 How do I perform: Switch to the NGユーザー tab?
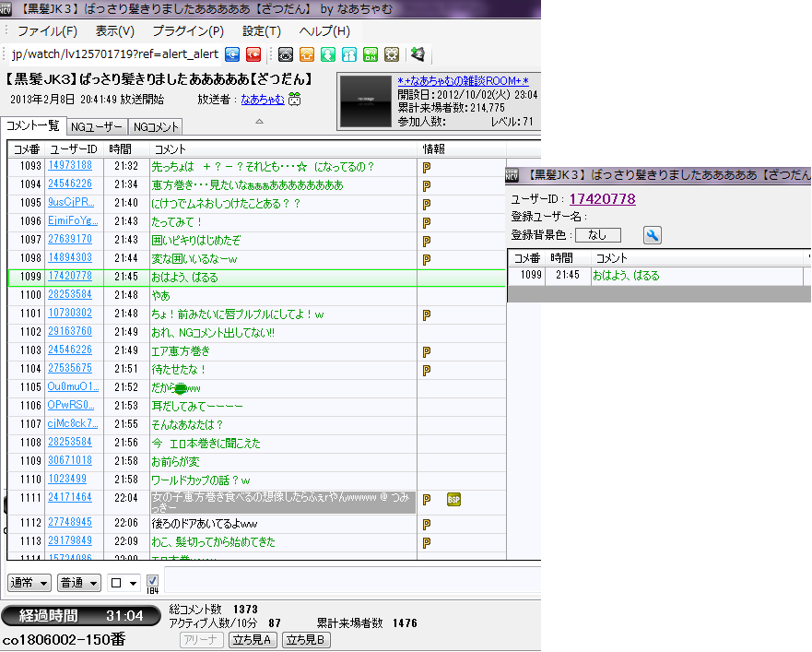pos(97,127)
